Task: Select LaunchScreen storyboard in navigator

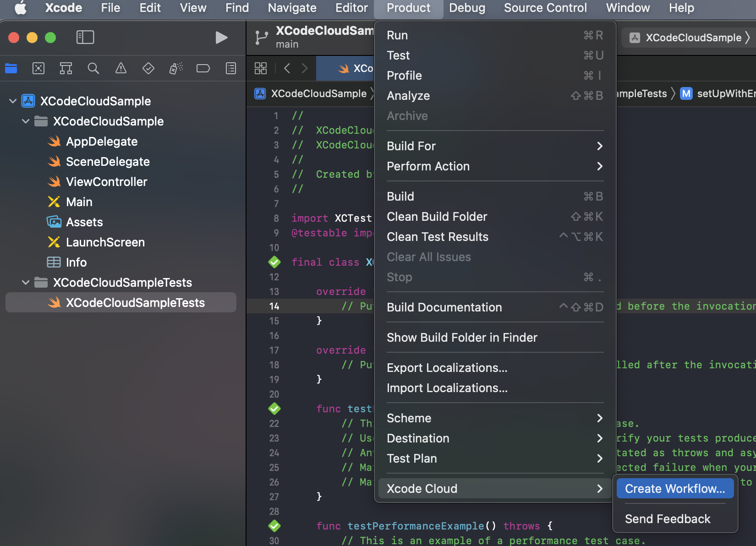Action: tap(105, 242)
